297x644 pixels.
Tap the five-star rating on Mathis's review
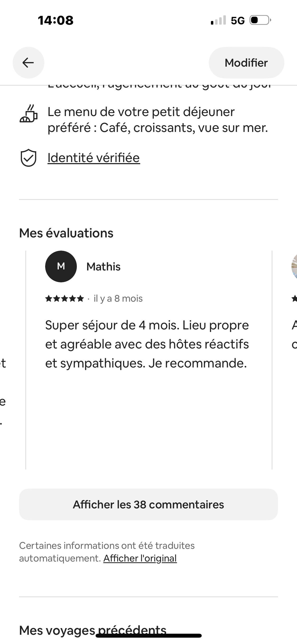click(x=64, y=299)
